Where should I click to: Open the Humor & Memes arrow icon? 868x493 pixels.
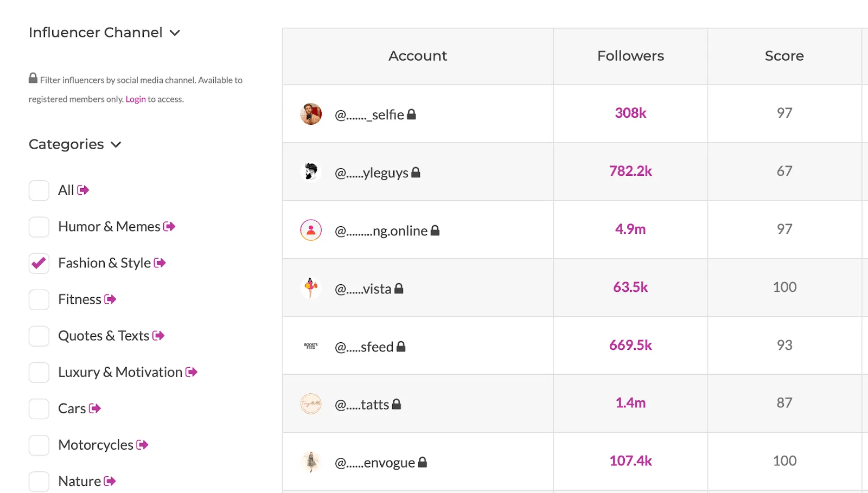click(170, 227)
